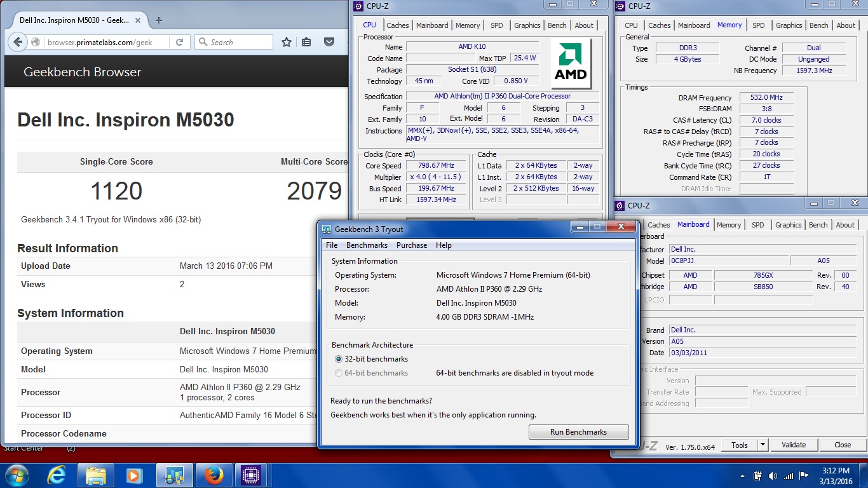Click CAS# Latency value 7.0 clocks

(x=766, y=120)
